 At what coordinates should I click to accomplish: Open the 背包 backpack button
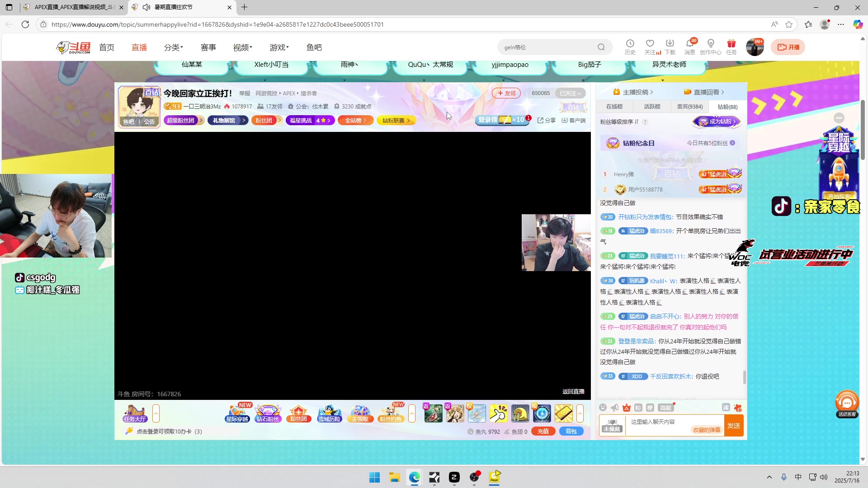click(x=571, y=432)
